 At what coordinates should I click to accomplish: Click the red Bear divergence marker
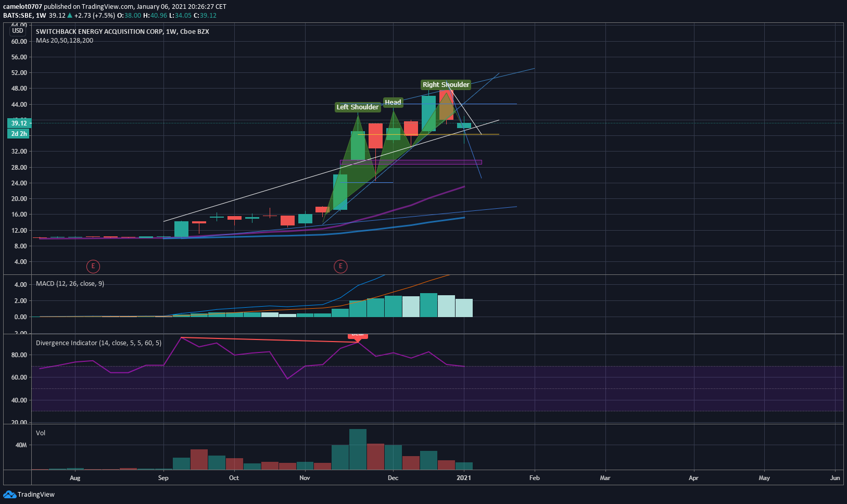[x=358, y=336]
